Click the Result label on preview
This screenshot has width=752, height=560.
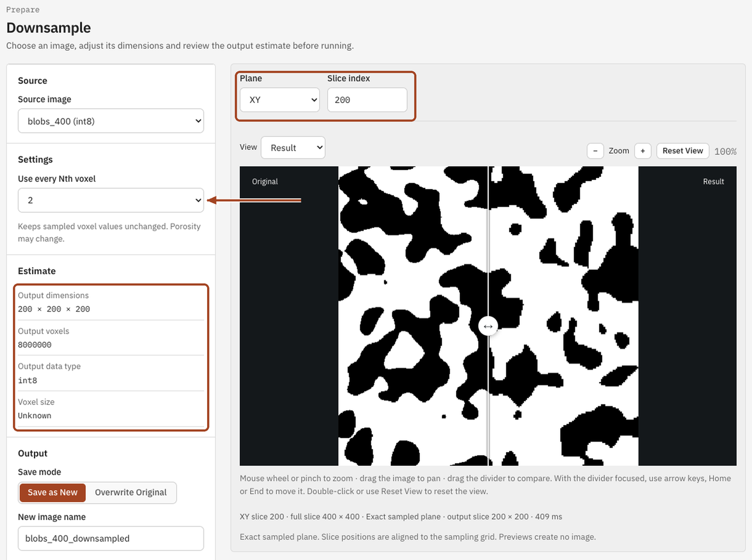click(x=713, y=182)
